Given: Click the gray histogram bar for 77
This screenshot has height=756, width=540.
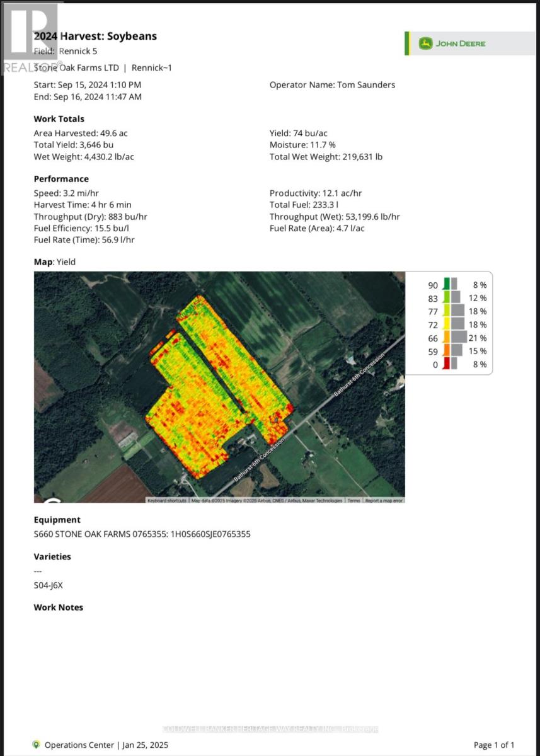Looking at the screenshot, I should [457, 311].
